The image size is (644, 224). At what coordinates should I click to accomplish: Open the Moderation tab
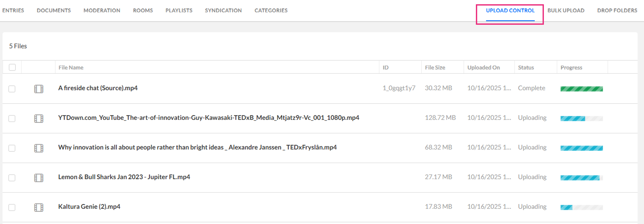102,11
